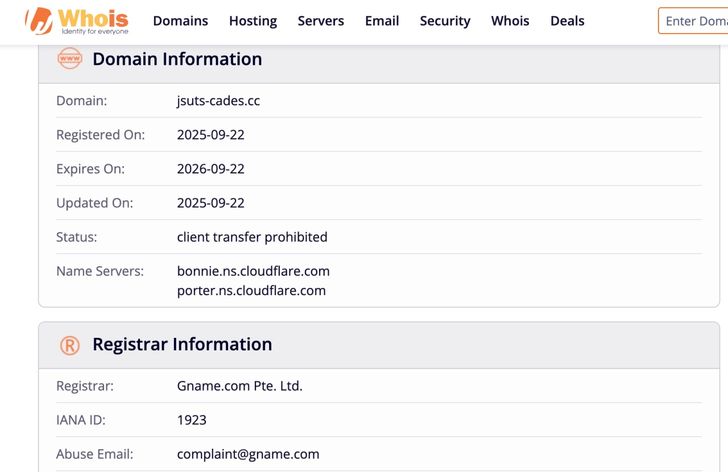Click the Status: row label
Viewport: 728px width, 472px height.
coord(77,237)
